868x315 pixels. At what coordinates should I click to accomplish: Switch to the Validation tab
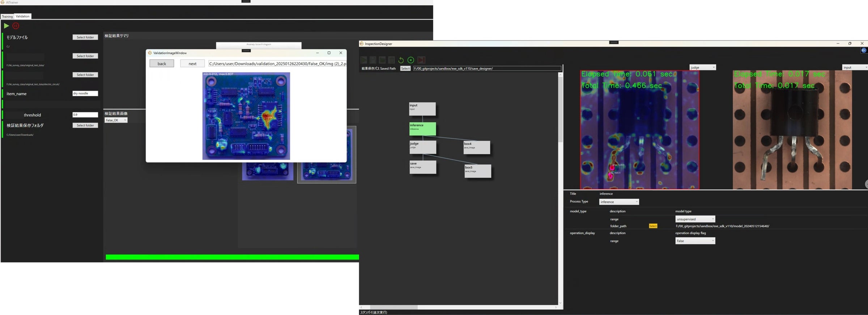[x=22, y=16]
